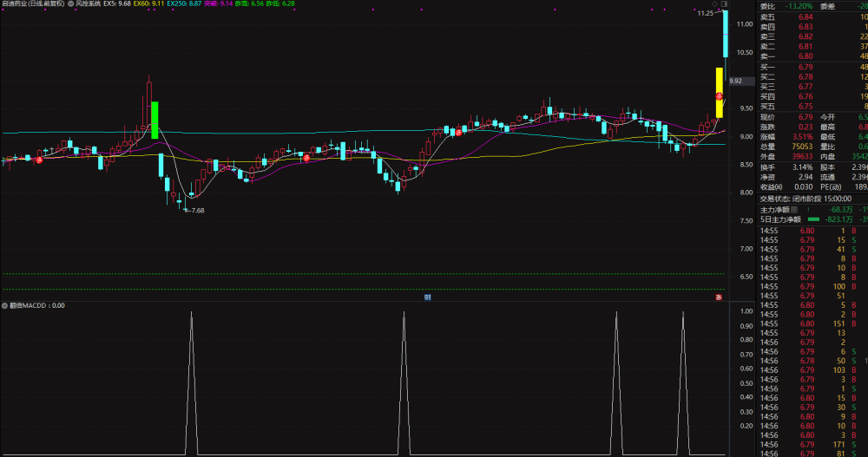Click the red 涨 marker at chart bottom
This screenshot has width=868, height=457.
719,297
